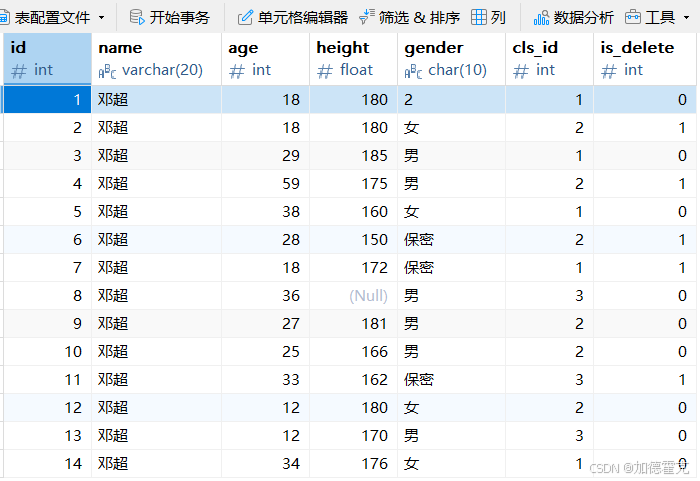
Task: Click the height cell 170 in row 13
Action: (353, 435)
